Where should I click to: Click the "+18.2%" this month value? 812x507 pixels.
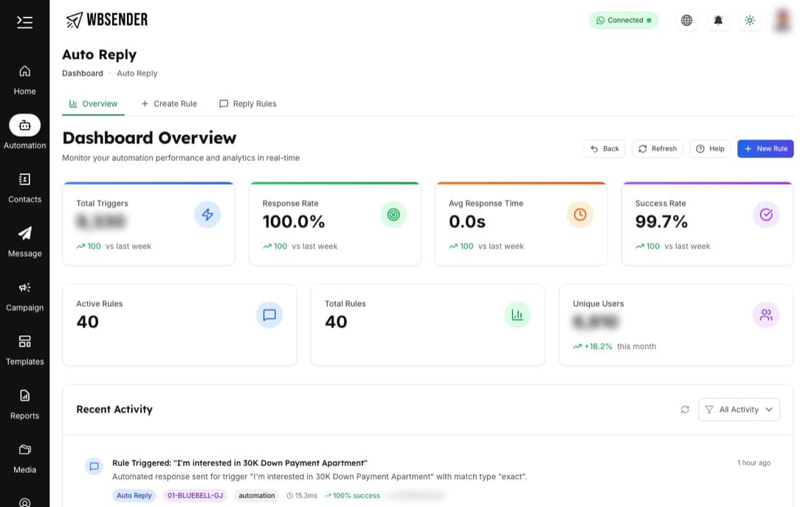pyautogui.click(x=598, y=346)
